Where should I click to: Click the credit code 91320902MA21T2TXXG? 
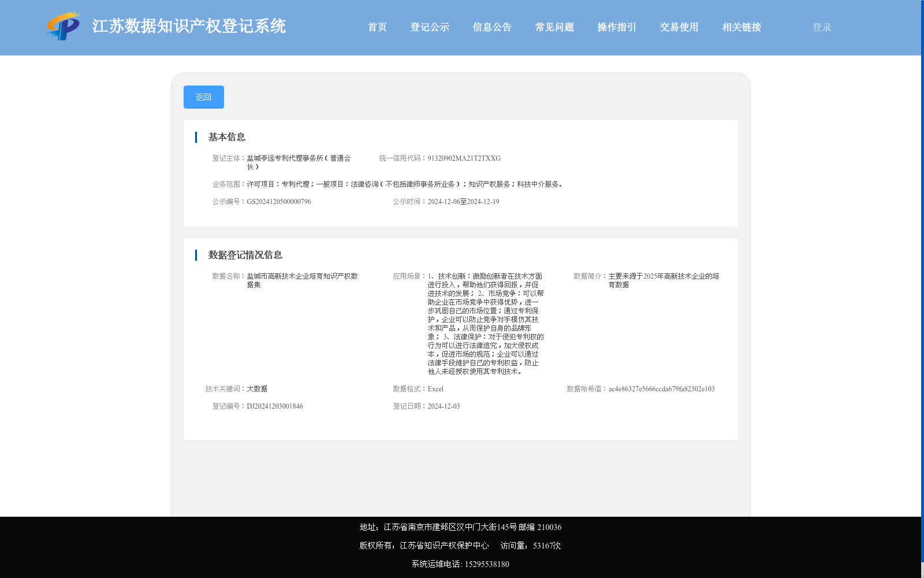point(464,158)
